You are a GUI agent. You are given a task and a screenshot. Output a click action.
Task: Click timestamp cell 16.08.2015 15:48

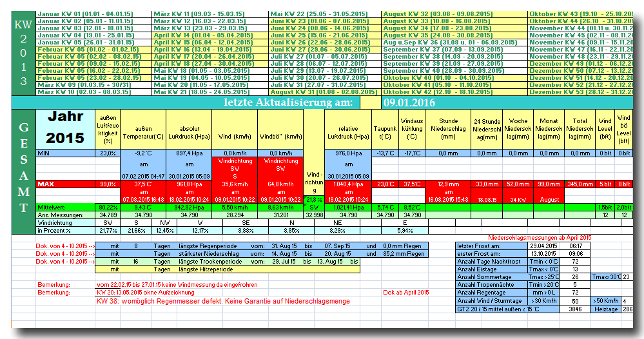(448, 200)
